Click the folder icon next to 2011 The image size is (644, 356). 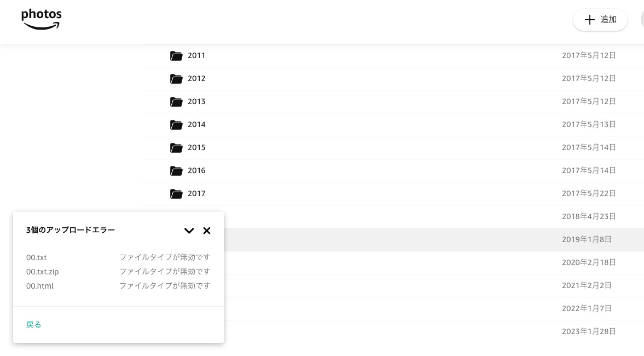click(x=176, y=56)
